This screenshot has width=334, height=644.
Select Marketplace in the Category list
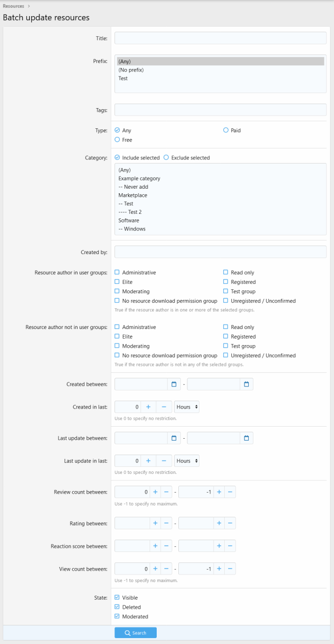pyautogui.click(x=133, y=195)
